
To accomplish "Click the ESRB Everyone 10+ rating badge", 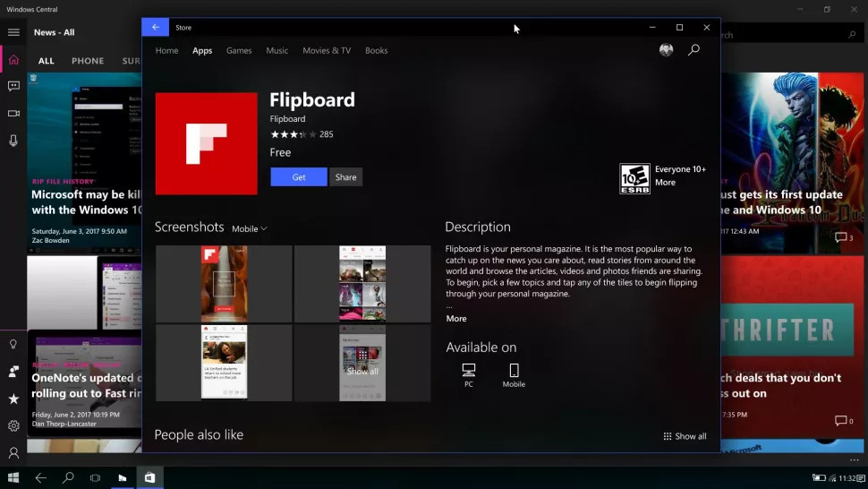I will (634, 178).
